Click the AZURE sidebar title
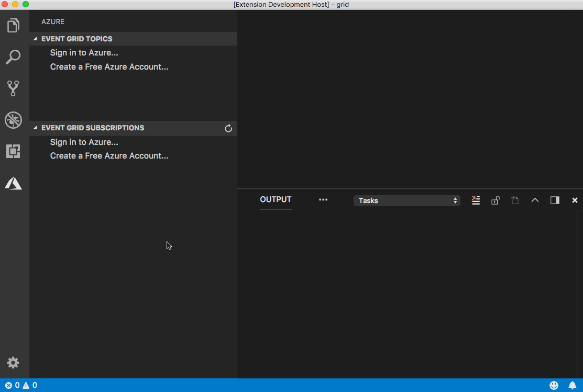Image resolution: width=583 pixels, height=392 pixels. [x=53, y=21]
